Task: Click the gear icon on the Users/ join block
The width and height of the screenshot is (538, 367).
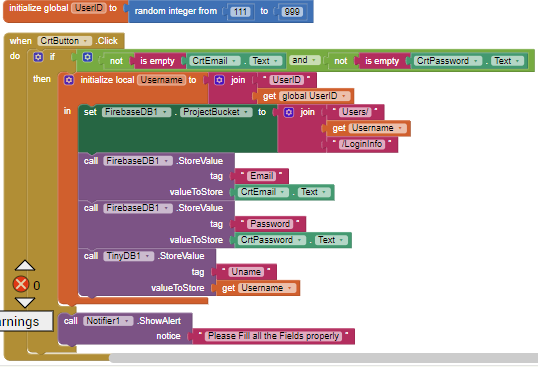Action: pos(289,112)
